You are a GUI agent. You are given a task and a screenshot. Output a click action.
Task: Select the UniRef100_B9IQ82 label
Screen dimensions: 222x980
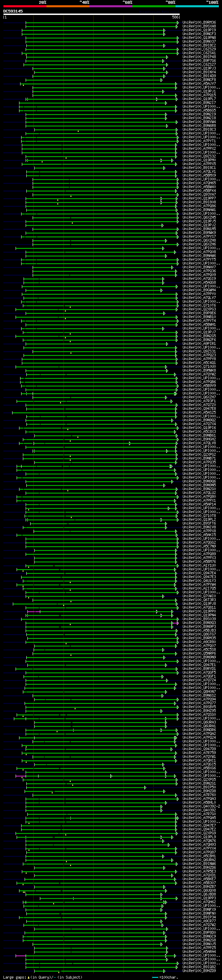199,967
